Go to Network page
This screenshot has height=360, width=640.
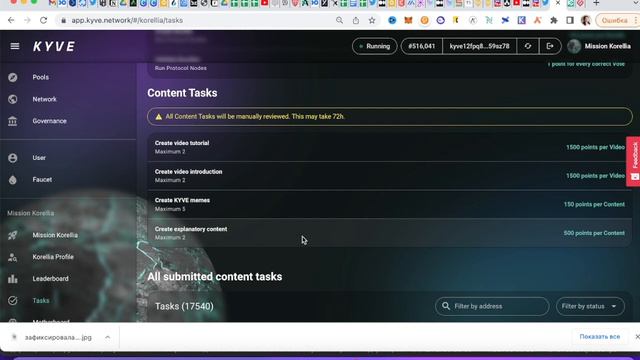coord(44,99)
